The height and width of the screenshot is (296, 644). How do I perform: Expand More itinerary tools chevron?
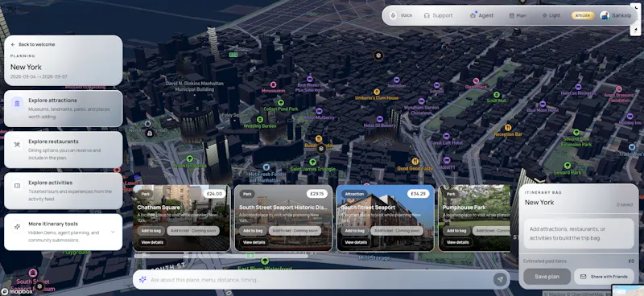pyautogui.click(x=113, y=232)
